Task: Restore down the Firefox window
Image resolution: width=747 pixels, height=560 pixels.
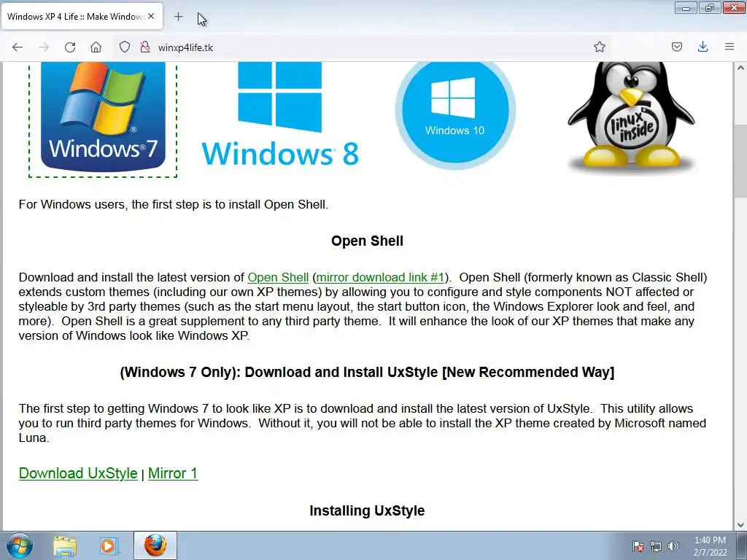Action: click(x=710, y=8)
